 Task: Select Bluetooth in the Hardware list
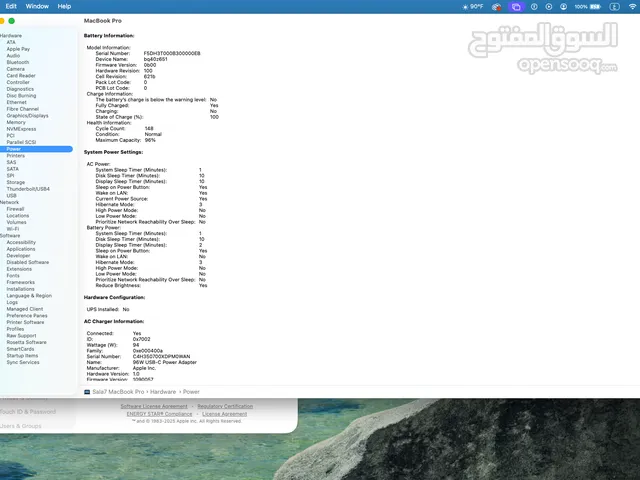(x=17, y=62)
